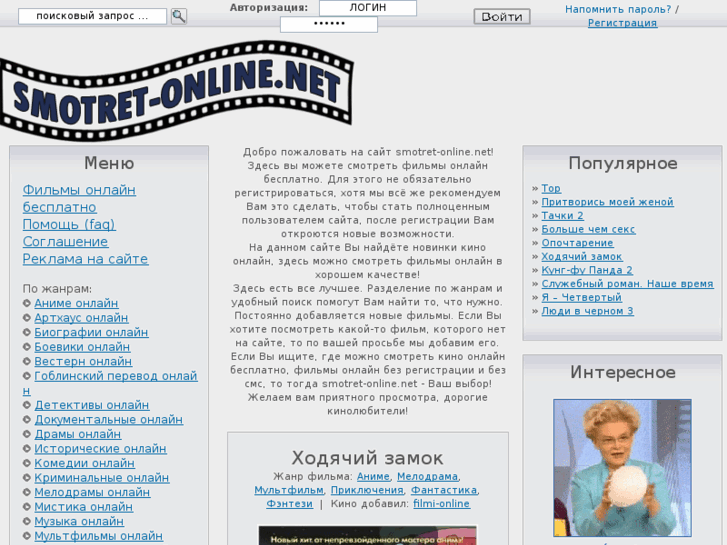Open Помощь (faq) menu link

coord(69,224)
